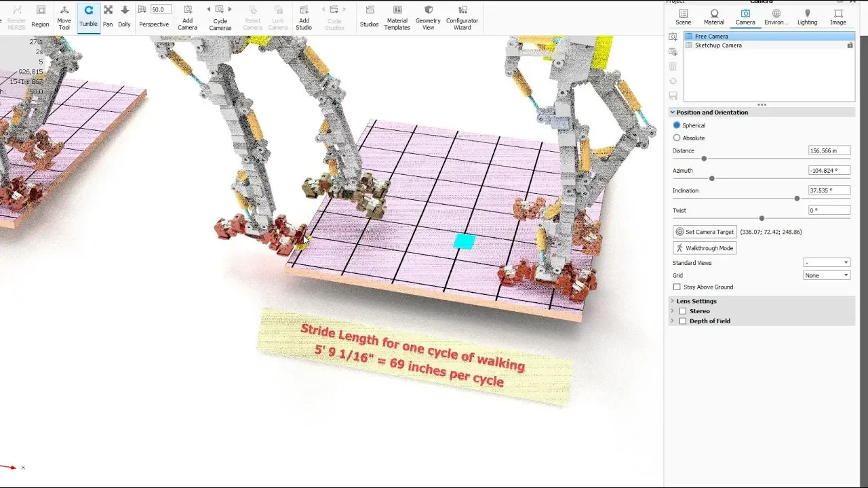The height and width of the screenshot is (488, 868).
Task: Select the Region render tool
Action: 40,17
